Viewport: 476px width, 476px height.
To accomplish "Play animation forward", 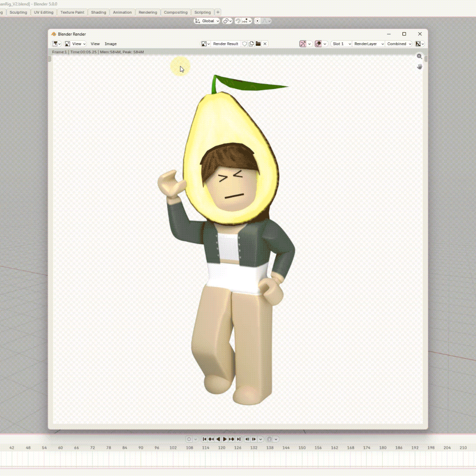I will coord(225,439).
